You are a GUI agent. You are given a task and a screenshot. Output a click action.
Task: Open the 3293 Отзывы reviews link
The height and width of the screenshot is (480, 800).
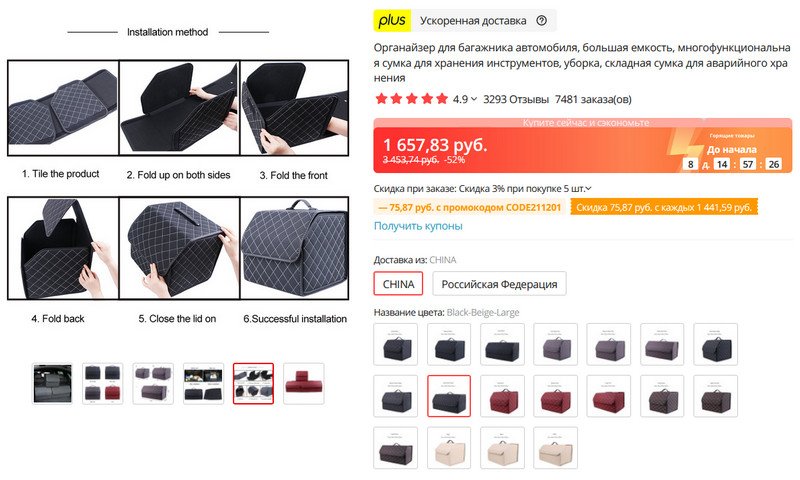point(516,99)
